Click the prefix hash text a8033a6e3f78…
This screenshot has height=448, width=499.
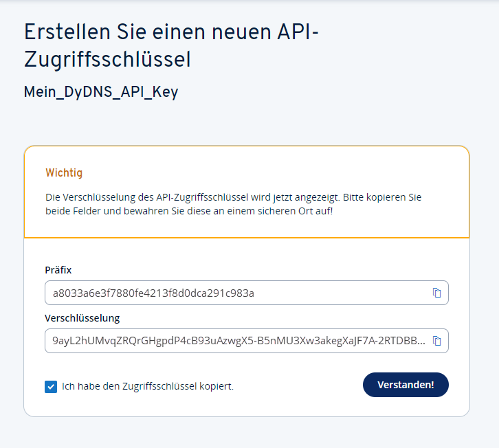pyautogui.click(x=153, y=293)
